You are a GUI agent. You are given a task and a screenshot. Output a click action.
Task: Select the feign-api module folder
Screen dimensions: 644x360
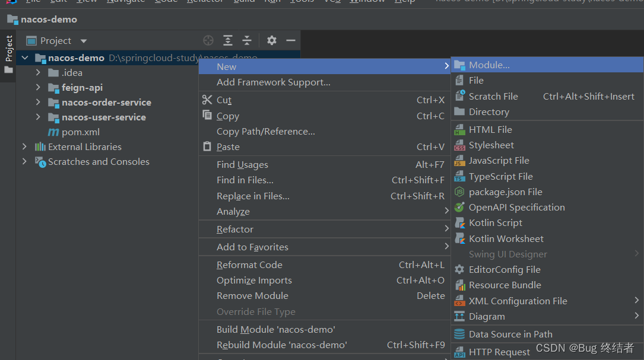pos(82,87)
